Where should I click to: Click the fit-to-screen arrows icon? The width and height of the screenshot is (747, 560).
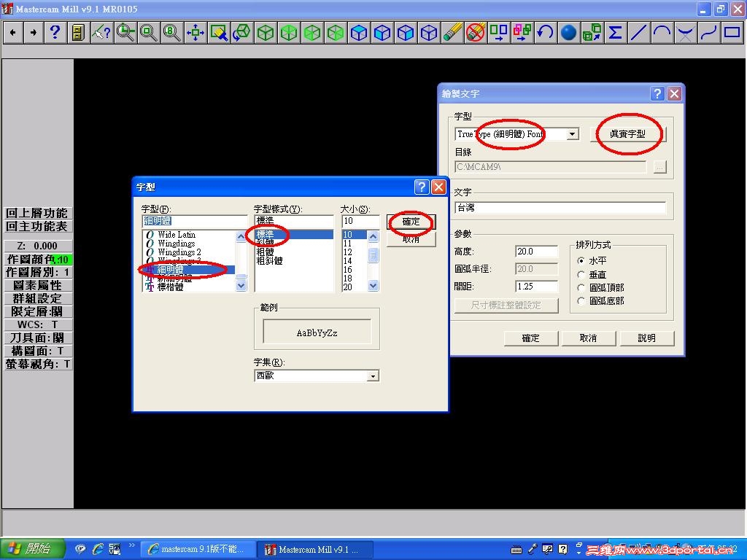196,33
